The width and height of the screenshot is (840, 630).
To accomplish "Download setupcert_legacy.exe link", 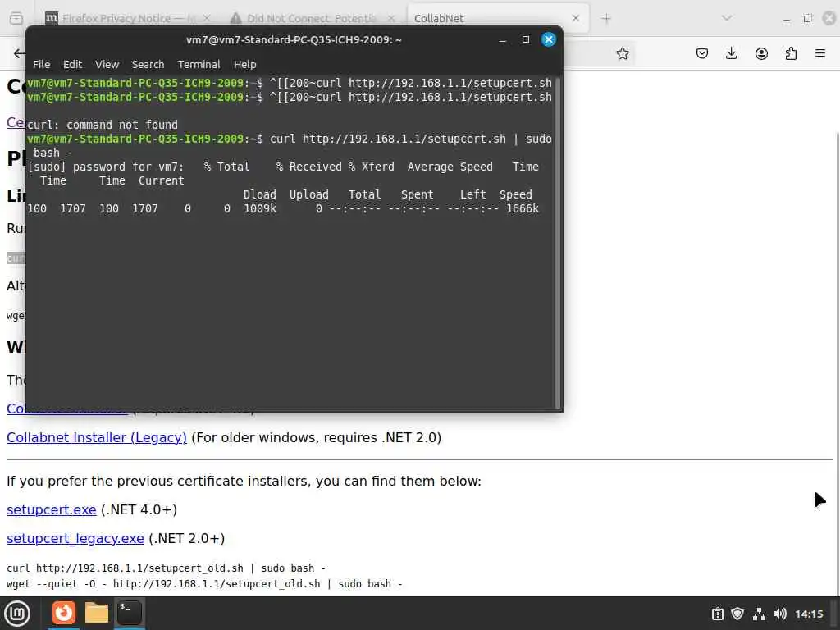I will tap(75, 538).
